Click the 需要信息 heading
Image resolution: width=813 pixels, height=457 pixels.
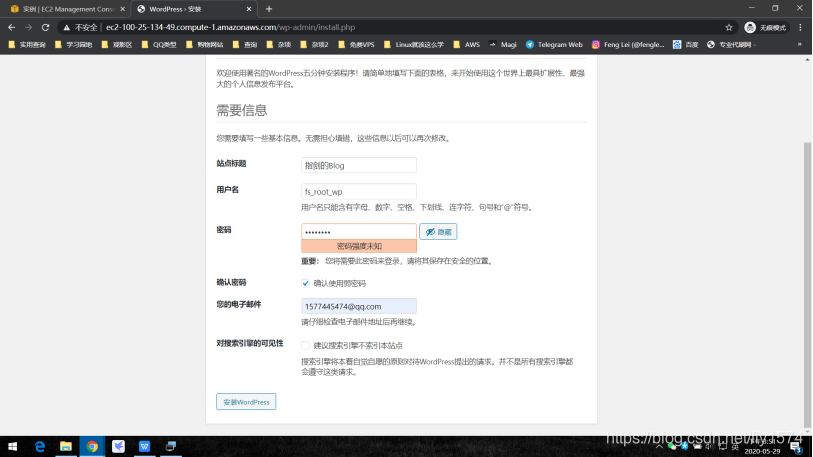coord(242,110)
